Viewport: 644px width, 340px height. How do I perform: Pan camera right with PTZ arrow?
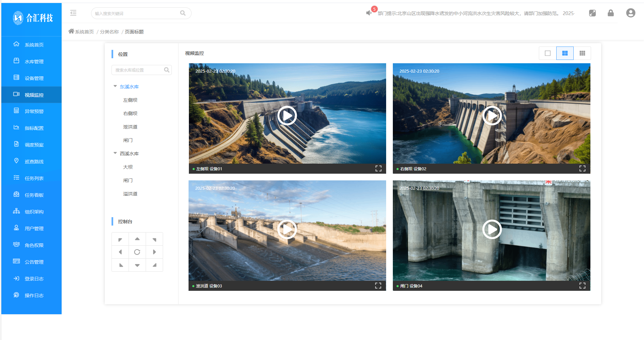154,252
